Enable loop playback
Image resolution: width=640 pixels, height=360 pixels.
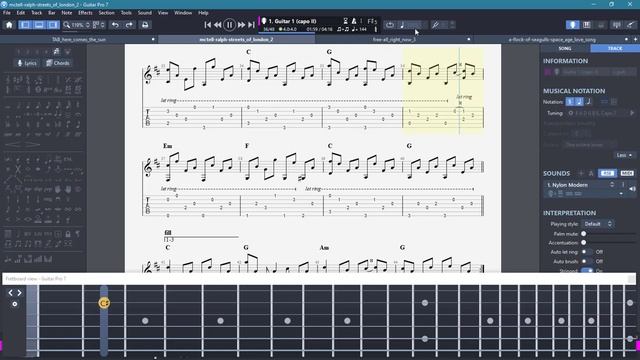(x=390, y=25)
